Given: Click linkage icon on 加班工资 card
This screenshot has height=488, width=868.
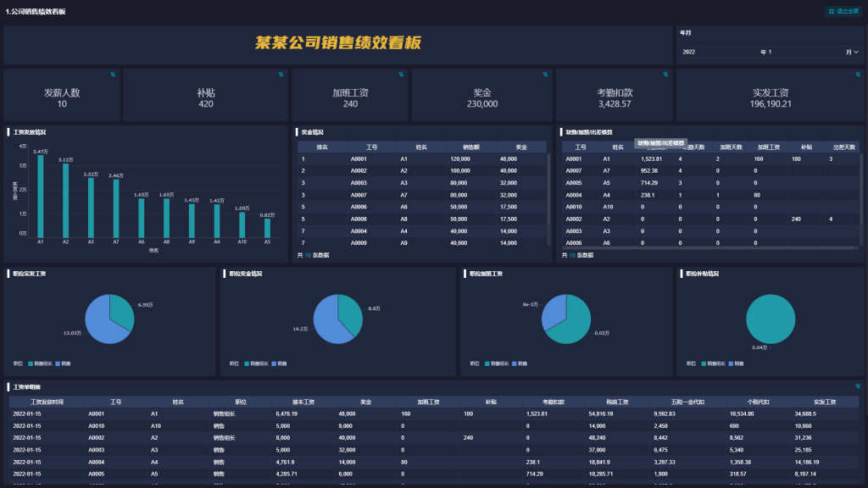Looking at the screenshot, I should (400, 75).
